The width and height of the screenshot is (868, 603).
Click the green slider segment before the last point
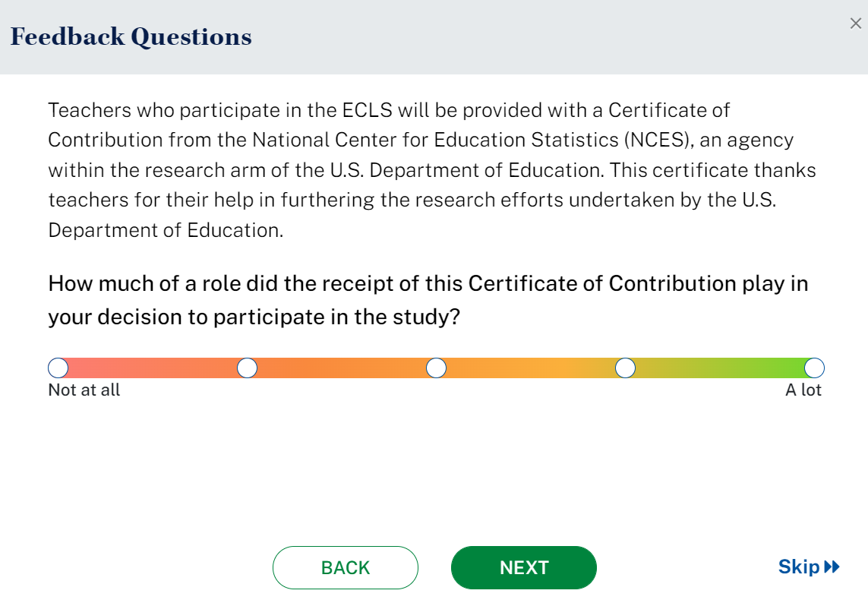(x=719, y=368)
